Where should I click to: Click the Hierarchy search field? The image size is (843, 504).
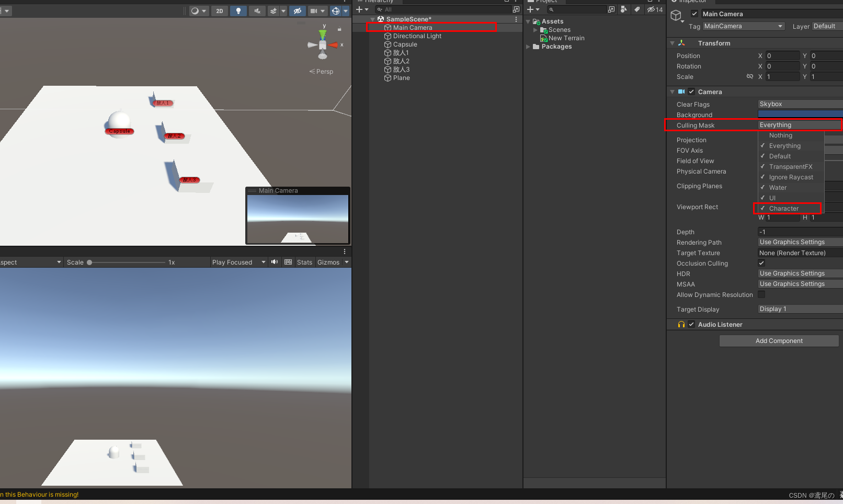[x=443, y=9]
